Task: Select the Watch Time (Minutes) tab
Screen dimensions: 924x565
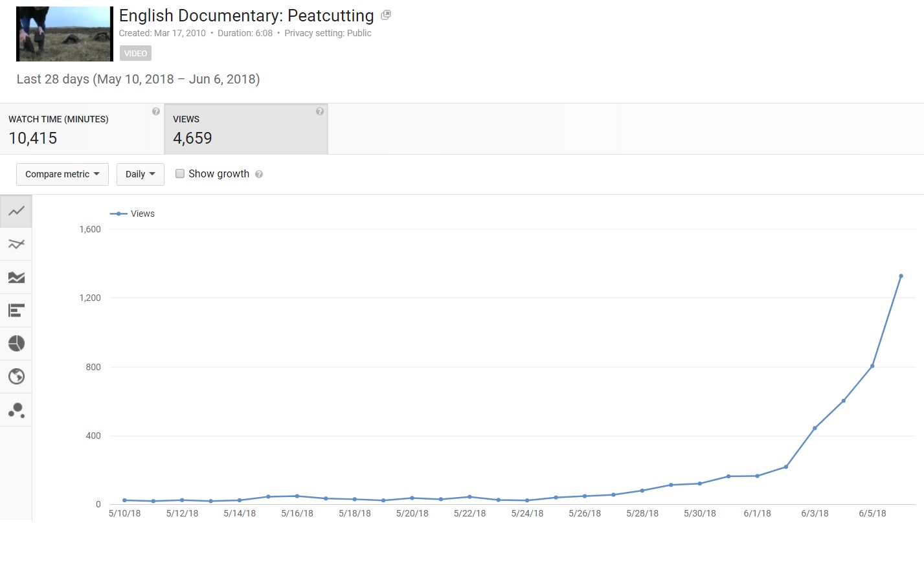Action: [x=82, y=129]
